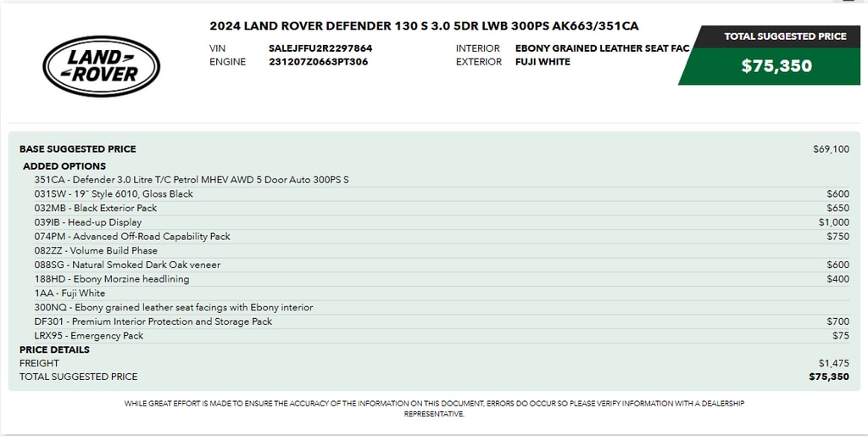Click the Land Rover oval logo
Viewport: 868px width, 436px height.
pos(102,66)
